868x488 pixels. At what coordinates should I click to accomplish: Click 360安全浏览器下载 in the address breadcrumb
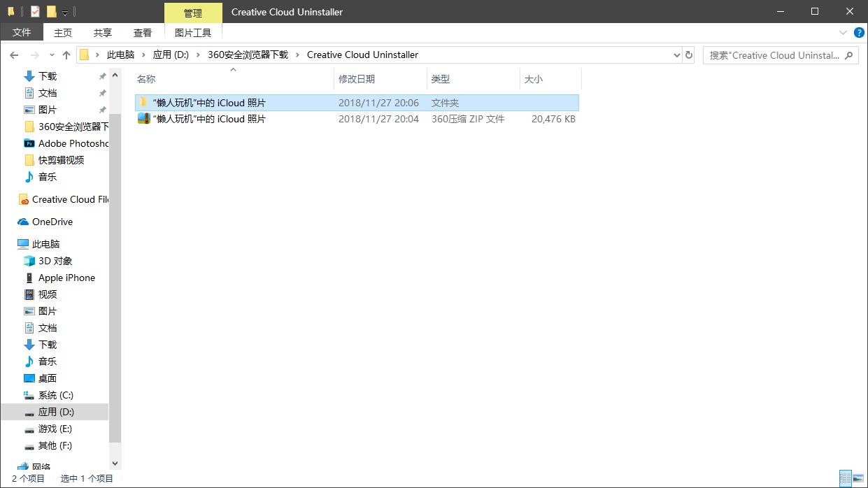point(248,55)
